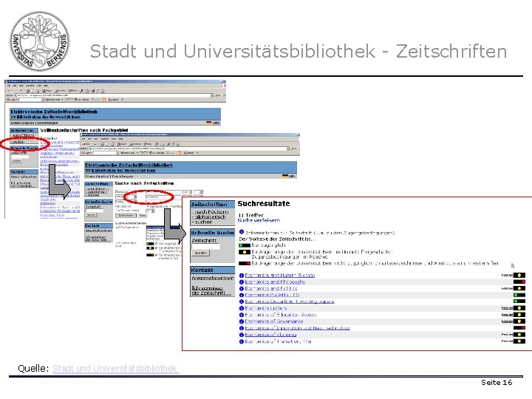Open journal Economics and Philosophy
Viewport: 532px width, 399px height.
275,282
